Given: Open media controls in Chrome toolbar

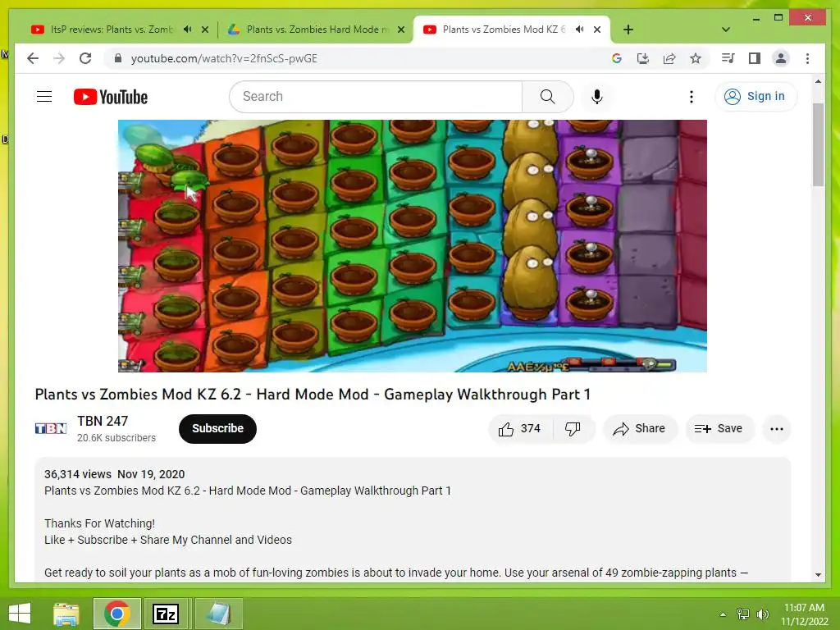Looking at the screenshot, I should 728,58.
